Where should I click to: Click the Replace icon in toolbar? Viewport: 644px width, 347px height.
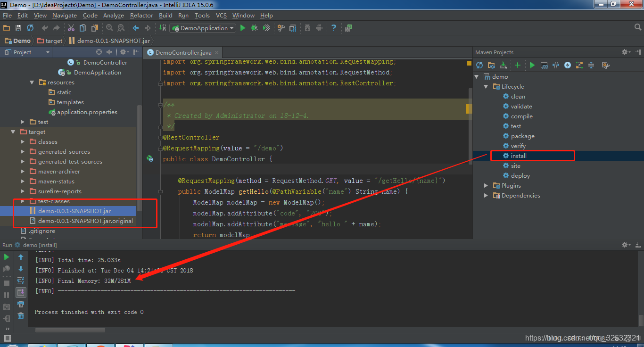121,28
